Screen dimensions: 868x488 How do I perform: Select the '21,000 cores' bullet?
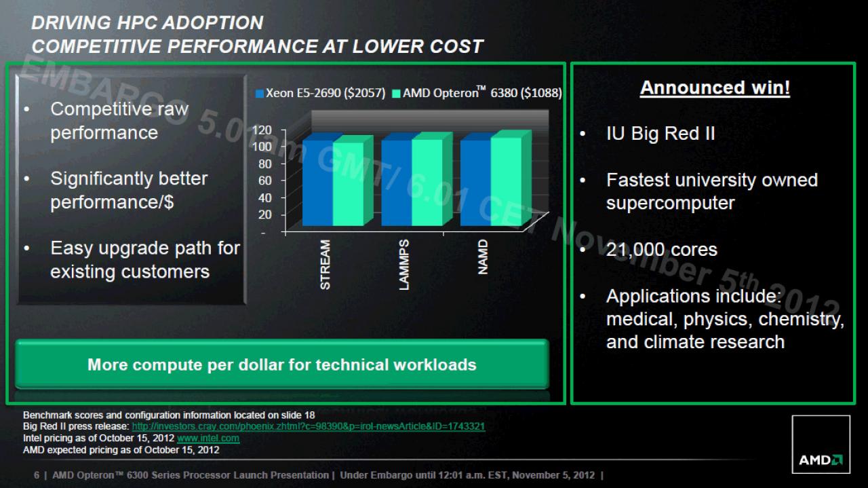662,250
